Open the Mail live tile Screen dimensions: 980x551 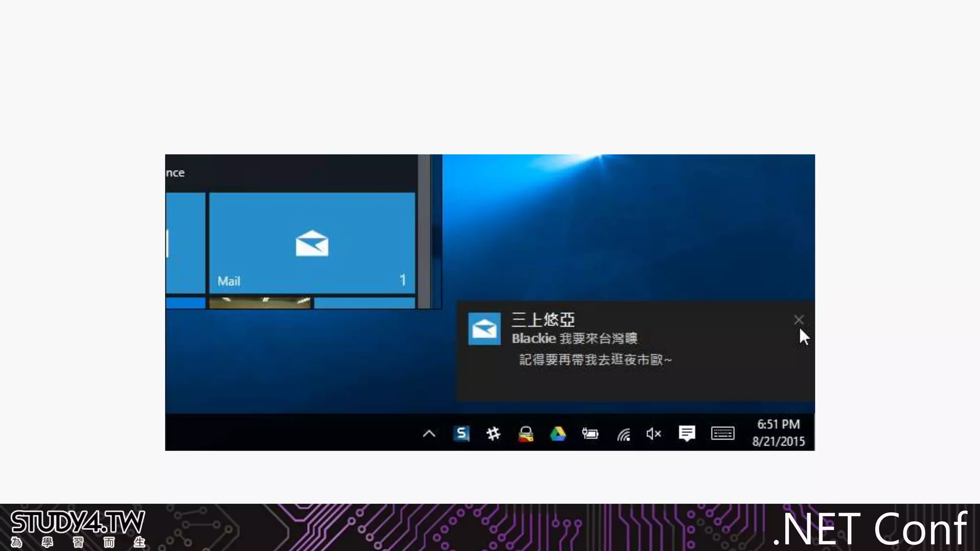312,243
